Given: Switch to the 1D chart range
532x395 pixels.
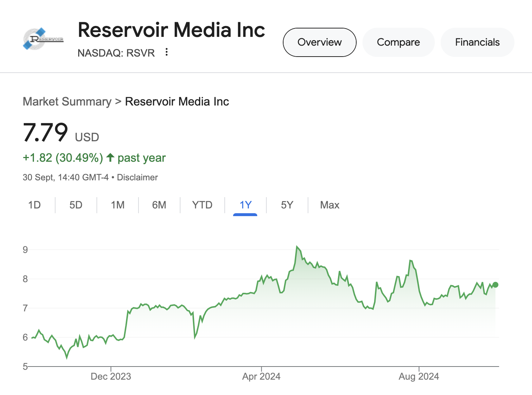Looking at the screenshot, I should tap(35, 205).
